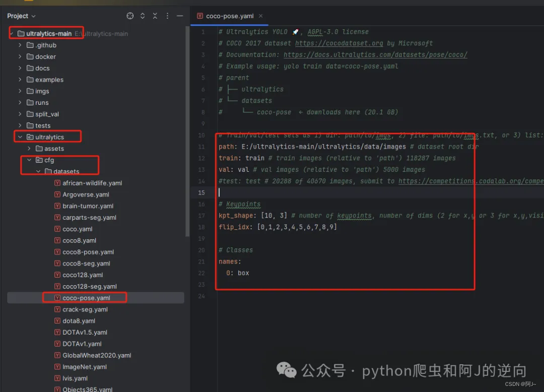Place cursor on flip_idx line
Viewport: 544px width, 392px height.
(278, 227)
